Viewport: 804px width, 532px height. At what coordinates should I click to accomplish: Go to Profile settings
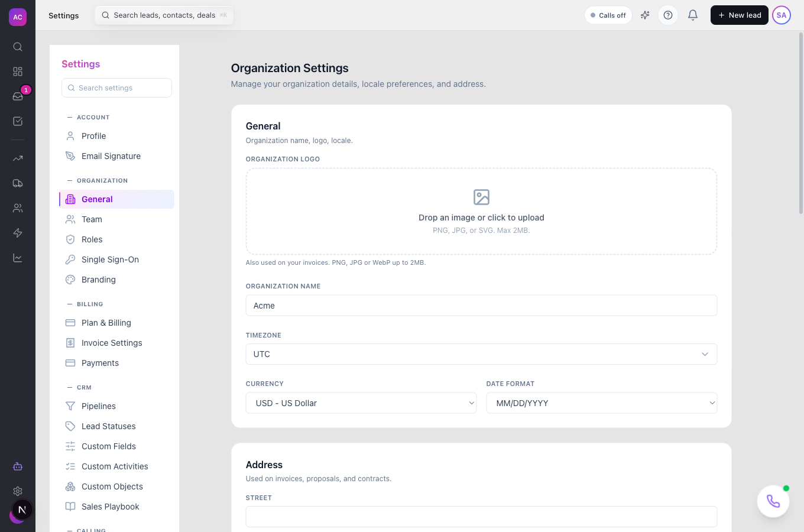click(x=116, y=136)
